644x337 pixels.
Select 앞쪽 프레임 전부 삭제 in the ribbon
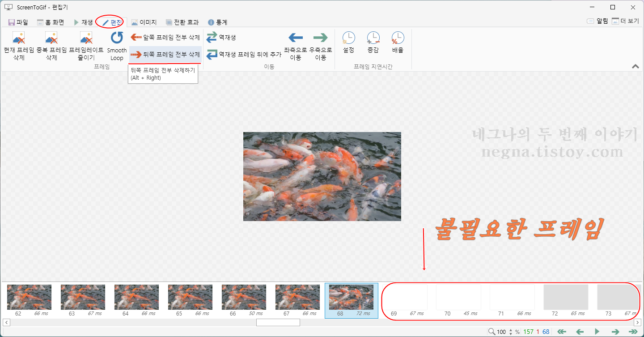coord(165,38)
